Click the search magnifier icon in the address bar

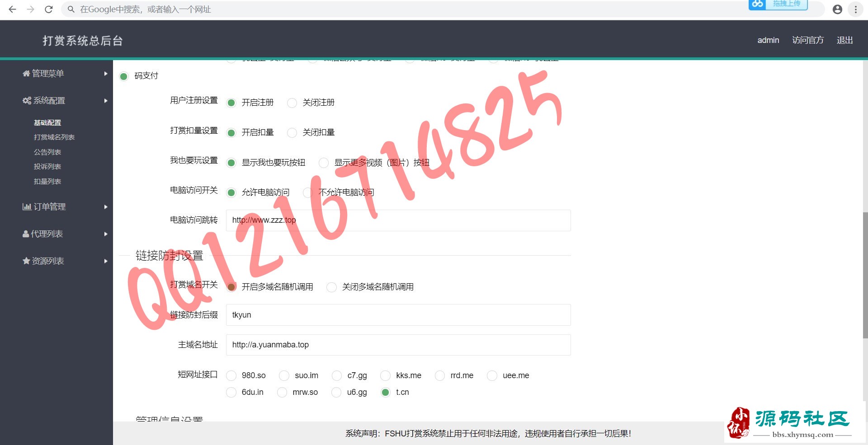coord(71,9)
